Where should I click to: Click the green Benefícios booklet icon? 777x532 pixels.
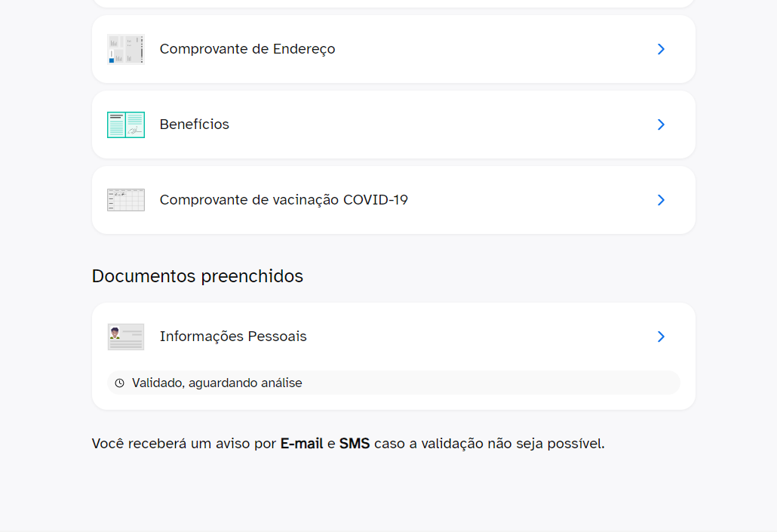pyautogui.click(x=125, y=125)
